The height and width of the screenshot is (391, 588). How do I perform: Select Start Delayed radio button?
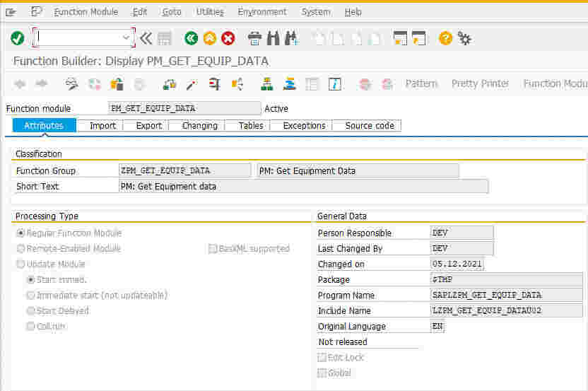tap(31, 310)
